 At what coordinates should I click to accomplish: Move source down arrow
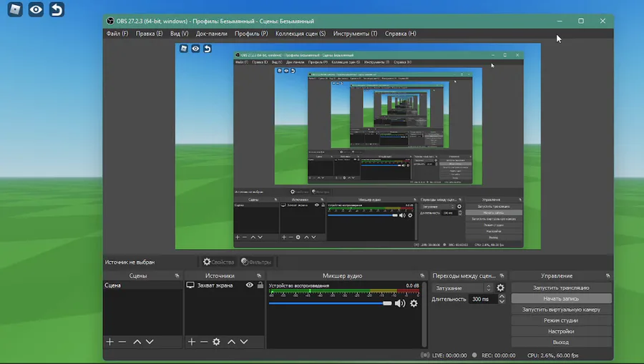click(x=244, y=341)
